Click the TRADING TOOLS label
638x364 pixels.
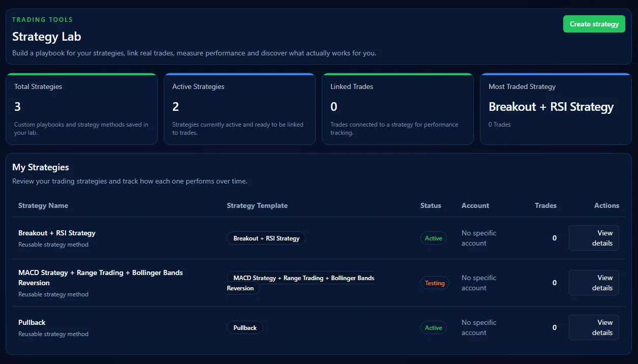(x=43, y=20)
